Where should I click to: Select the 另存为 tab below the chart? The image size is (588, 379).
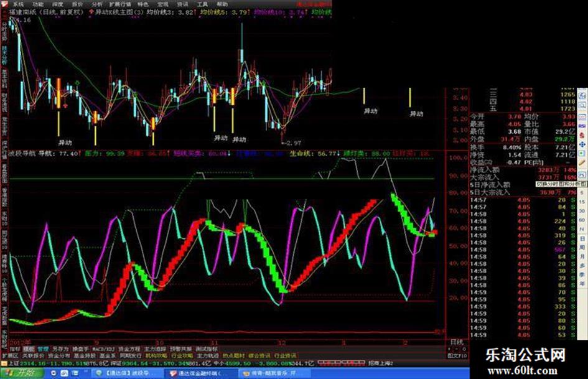click(x=60, y=349)
